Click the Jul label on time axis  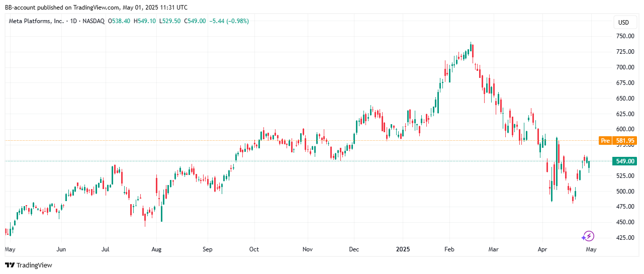(x=106, y=249)
